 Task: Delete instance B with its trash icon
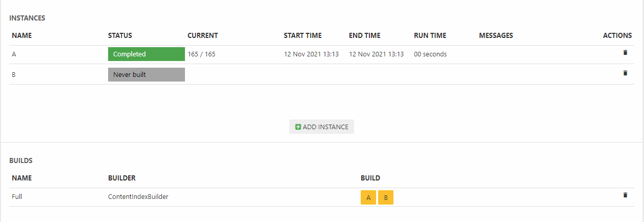point(625,73)
